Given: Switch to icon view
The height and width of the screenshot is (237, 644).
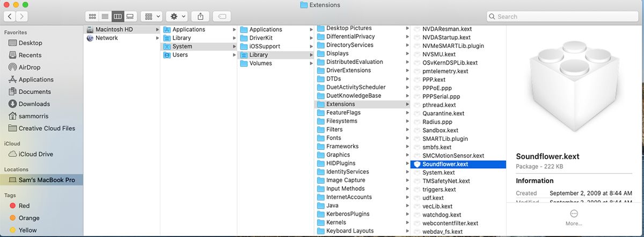Looking at the screenshot, I should coord(92,17).
